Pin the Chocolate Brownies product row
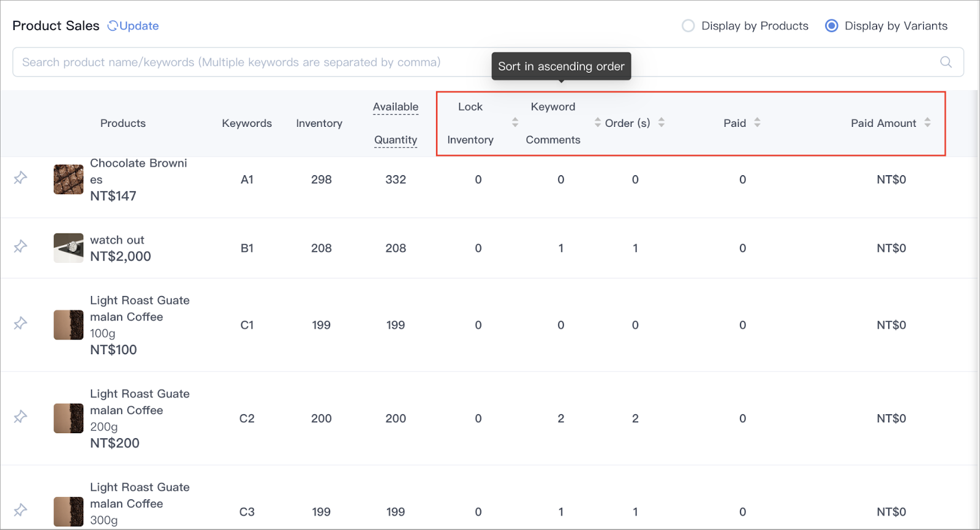 pos(20,178)
